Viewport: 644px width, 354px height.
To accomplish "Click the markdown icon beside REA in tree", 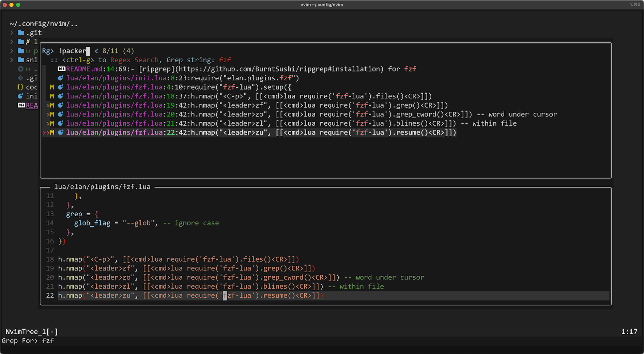I will click(x=21, y=105).
